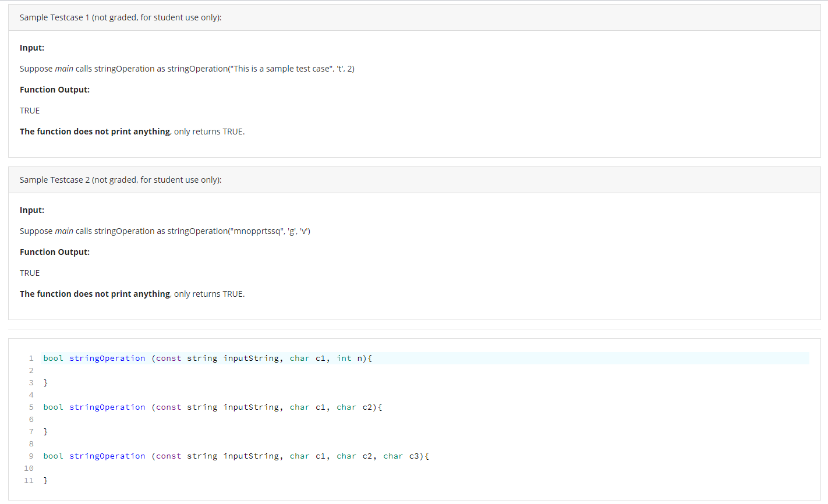Select the Input label in Sample Testcase 2
This screenshot has height=504, width=828.
pos(31,210)
